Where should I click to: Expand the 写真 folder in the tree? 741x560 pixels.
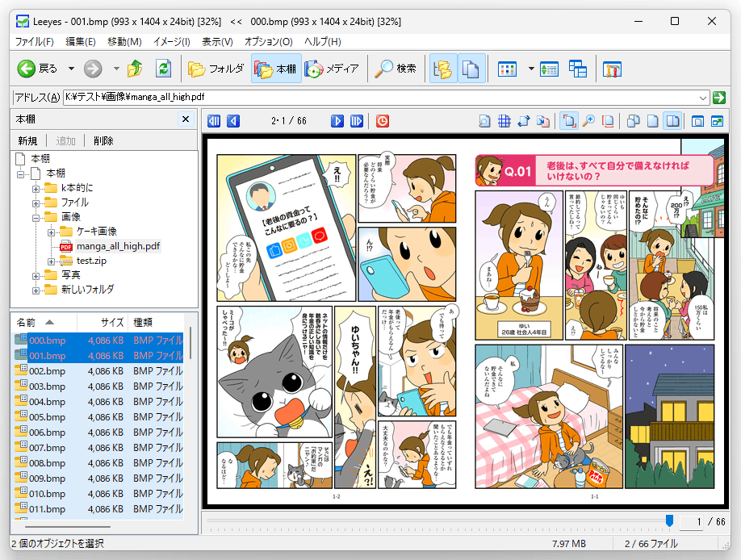(x=36, y=276)
